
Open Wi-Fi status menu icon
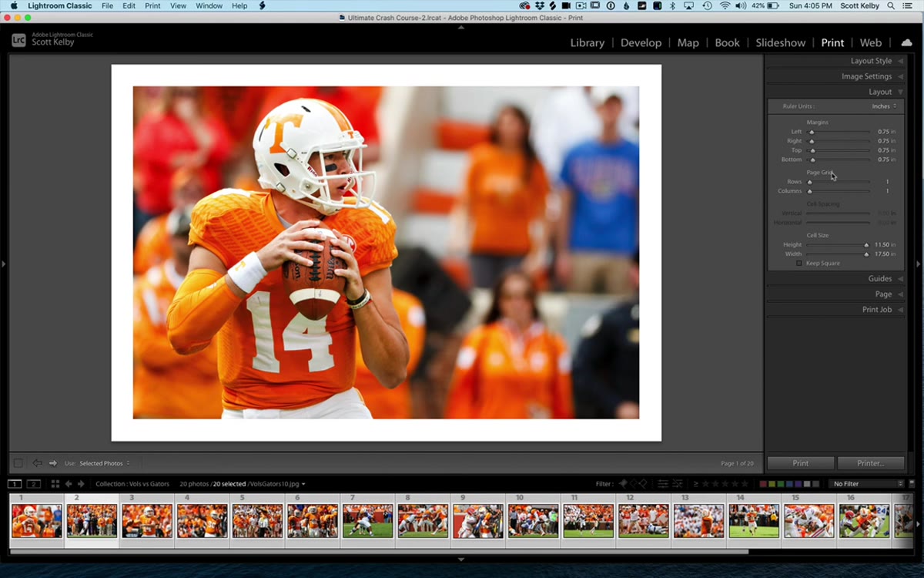point(725,5)
